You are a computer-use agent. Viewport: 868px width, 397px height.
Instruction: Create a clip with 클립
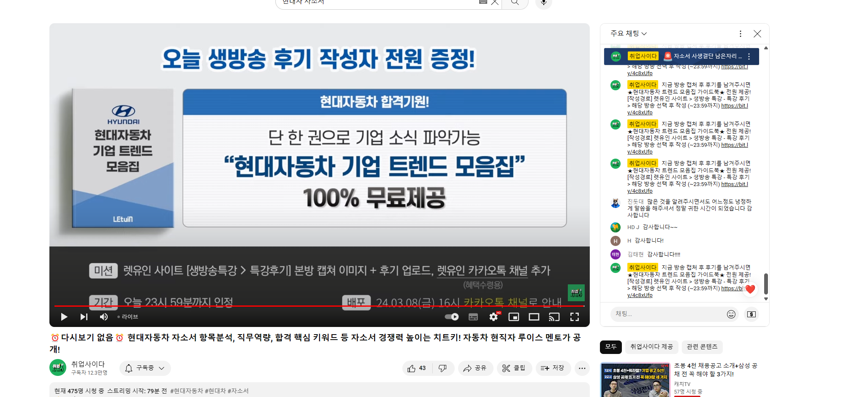(514, 368)
